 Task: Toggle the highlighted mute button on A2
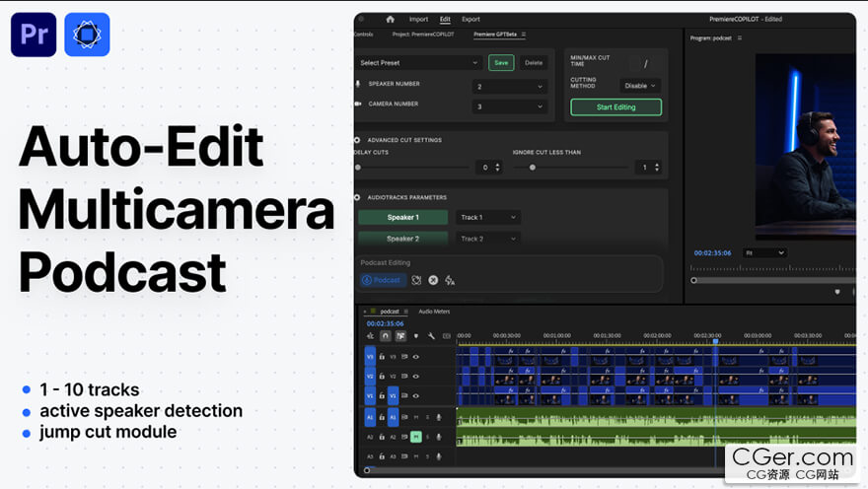(416, 437)
